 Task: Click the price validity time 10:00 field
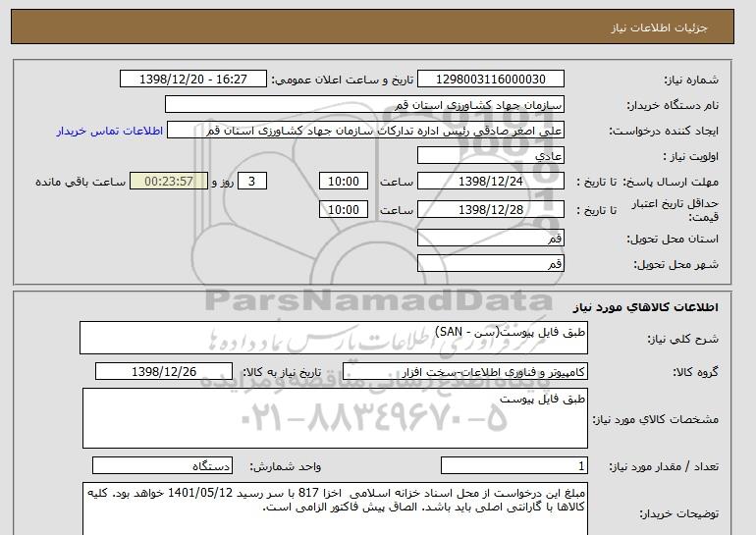click(x=344, y=210)
